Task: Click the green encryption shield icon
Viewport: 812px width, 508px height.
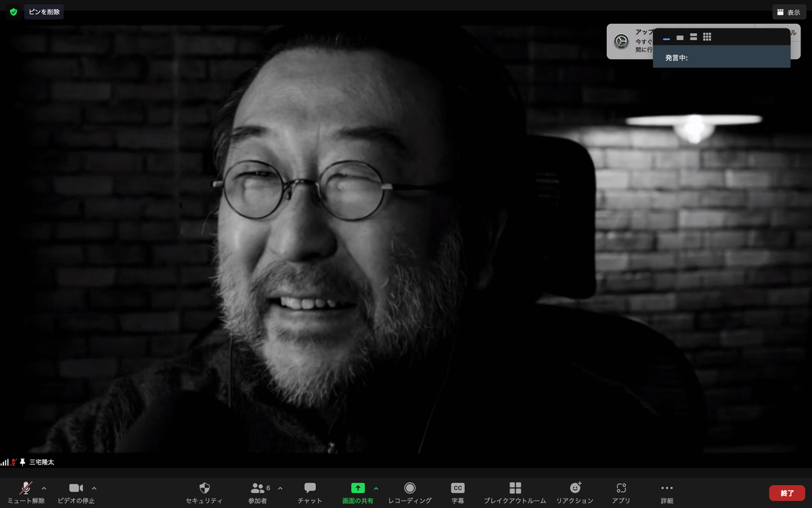Action: (13, 12)
